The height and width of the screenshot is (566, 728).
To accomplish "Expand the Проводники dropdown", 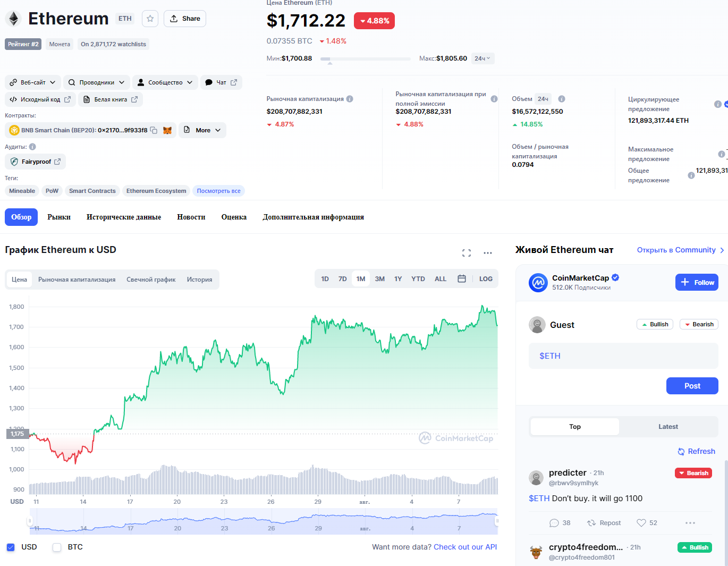I will [97, 82].
